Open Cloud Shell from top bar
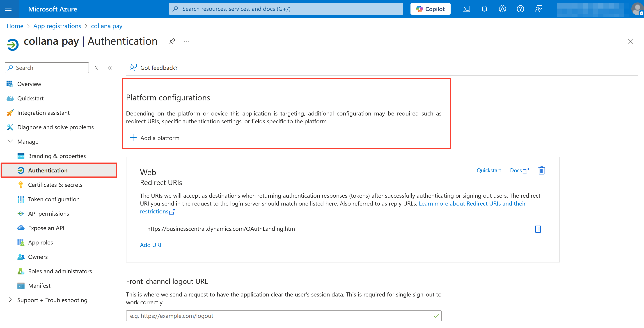Viewport: 644px width, 328px height. (x=466, y=9)
